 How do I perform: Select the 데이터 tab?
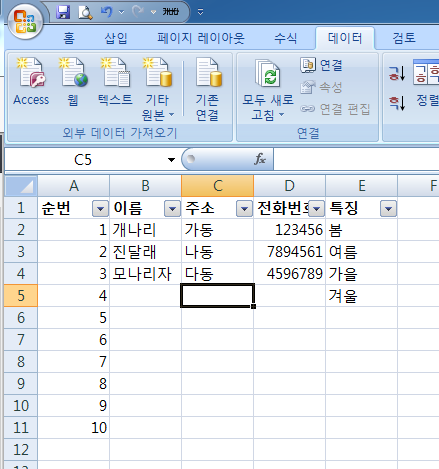click(345, 38)
